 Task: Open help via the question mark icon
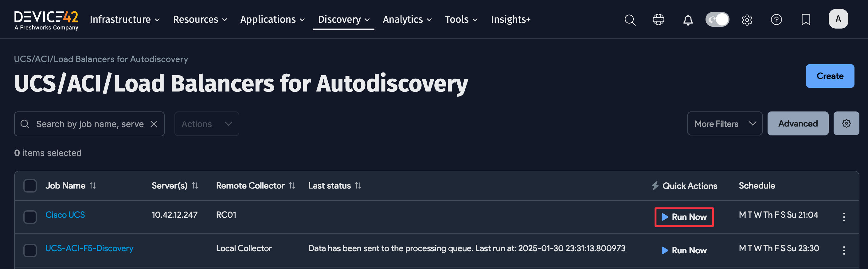(x=776, y=20)
